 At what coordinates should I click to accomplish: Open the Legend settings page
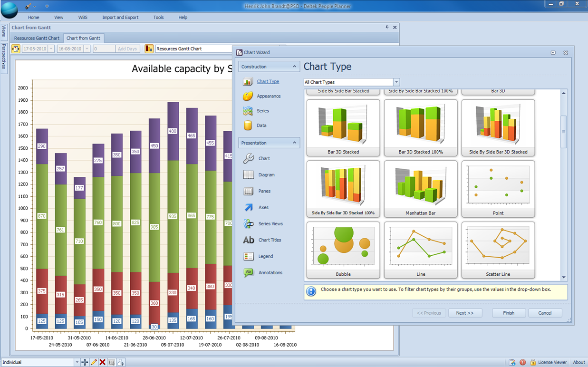[x=265, y=256]
